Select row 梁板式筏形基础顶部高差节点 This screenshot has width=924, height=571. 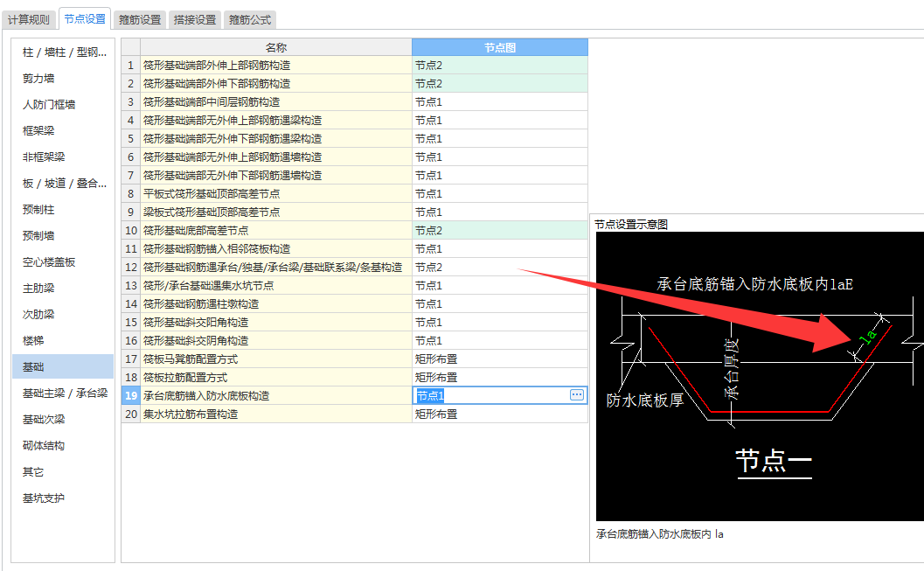tap(275, 212)
